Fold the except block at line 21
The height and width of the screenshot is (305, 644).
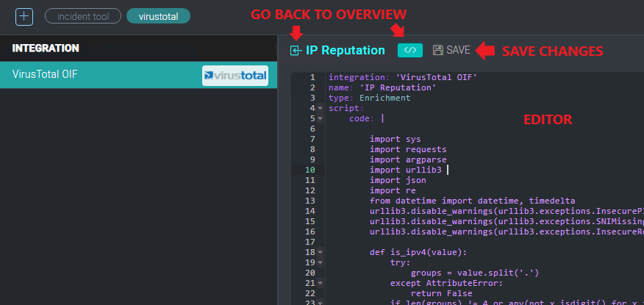coord(320,283)
